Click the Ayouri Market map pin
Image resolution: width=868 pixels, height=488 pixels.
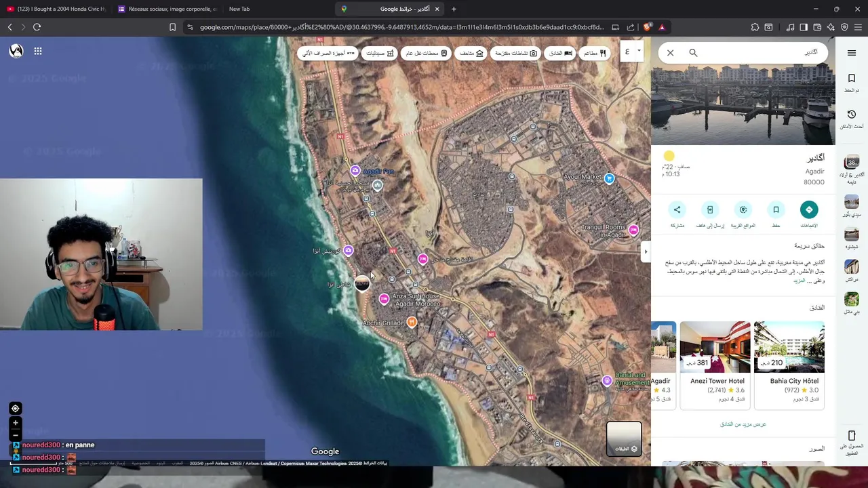[609, 178]
